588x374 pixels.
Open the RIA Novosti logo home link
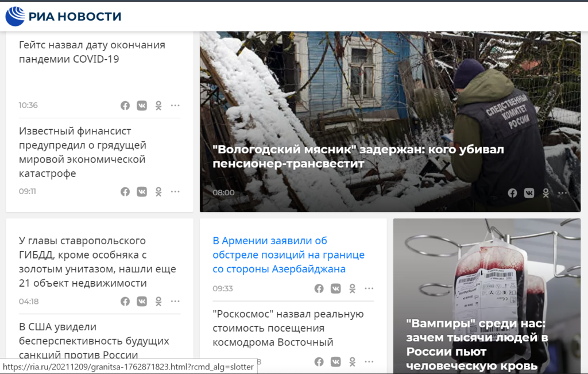pyautogui.click(x=63, y=16)
